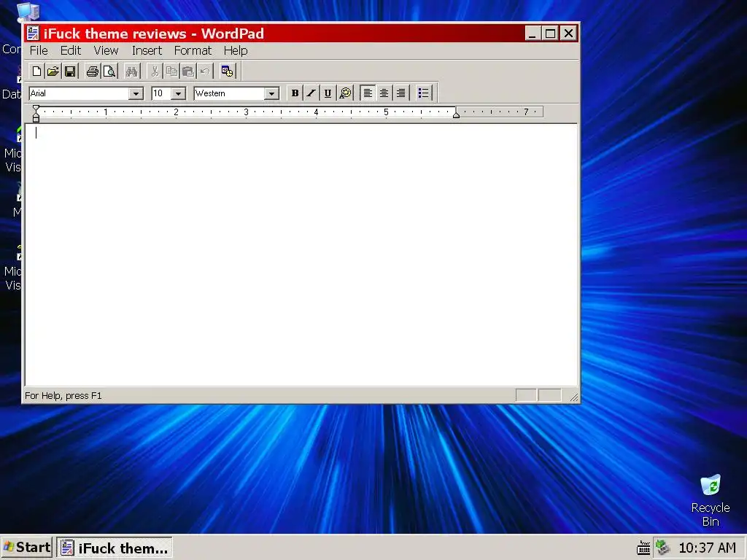
Task: Click the Start button
Action: (27, 548)
